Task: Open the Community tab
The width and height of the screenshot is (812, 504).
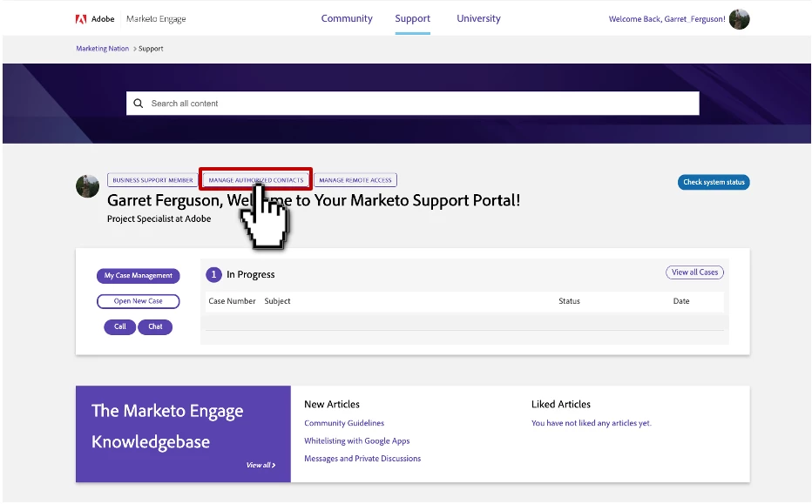Action: click(347, 18)
